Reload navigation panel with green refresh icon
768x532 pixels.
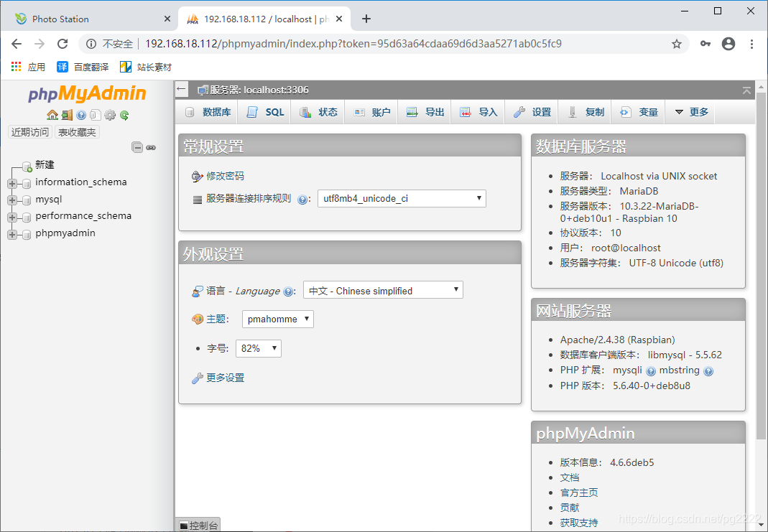point(124,115)
